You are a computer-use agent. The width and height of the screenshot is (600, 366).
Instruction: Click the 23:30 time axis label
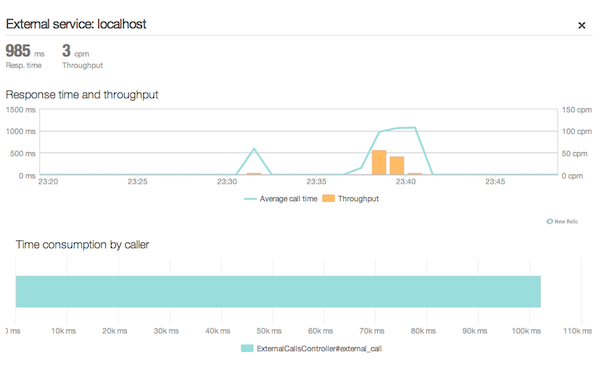[x=227, y=181]
